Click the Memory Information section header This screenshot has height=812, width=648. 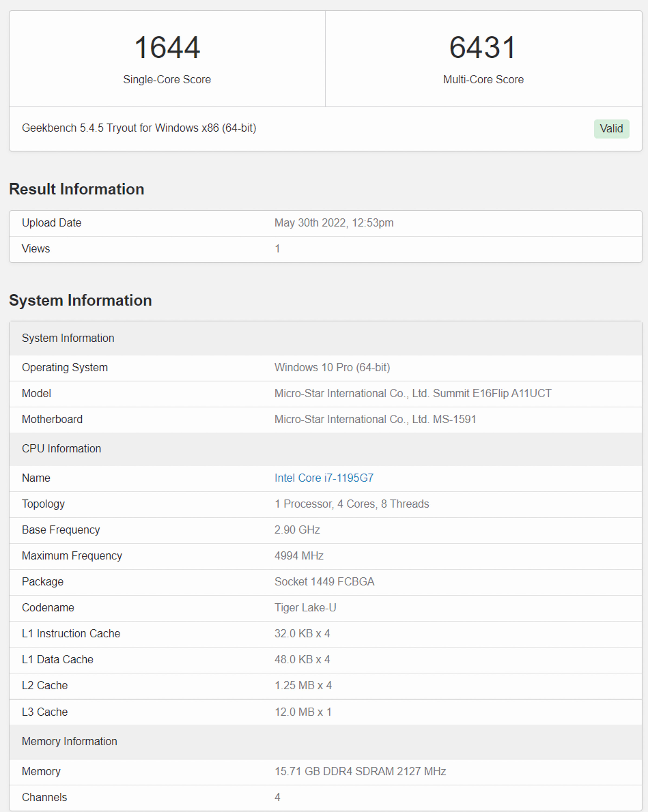pyautogui.click(x=326, y=742)
